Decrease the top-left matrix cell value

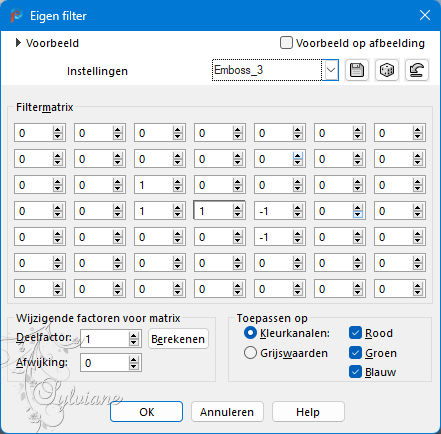click(57, 137)
